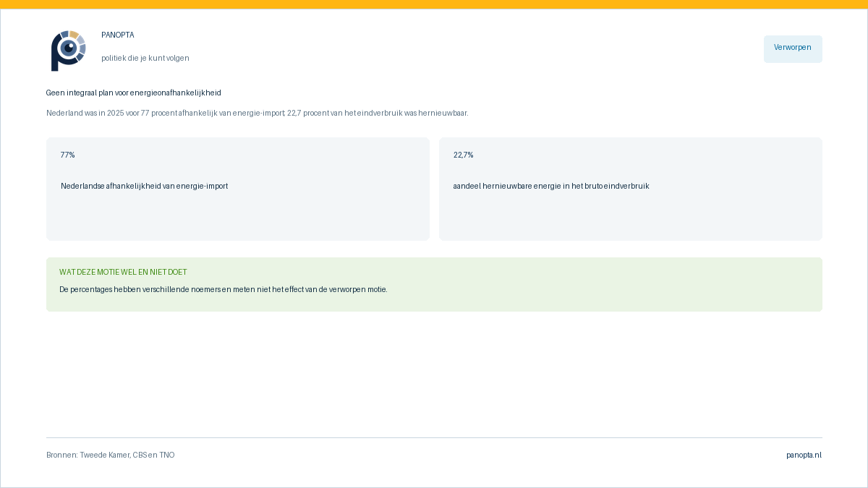Click the Verworpen status badge
868x488 pixels.
tap(793, 48)
